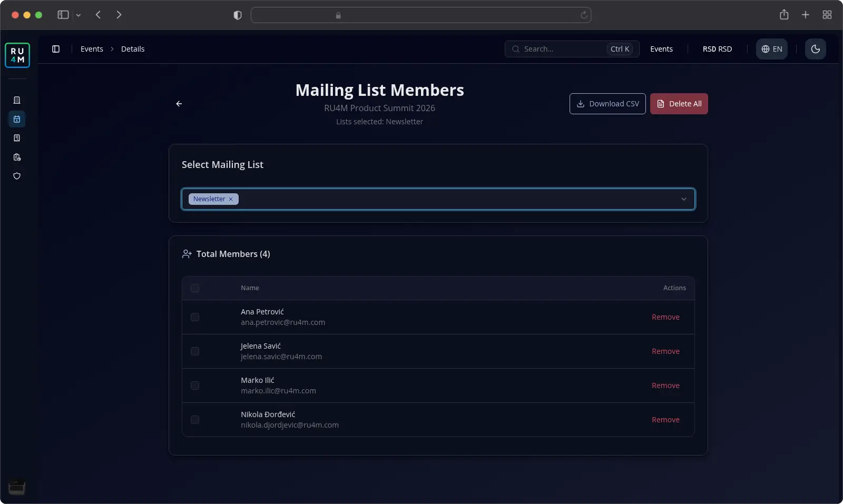
Task: Go back using the left arrow beside the title
Action: [179, 104]
